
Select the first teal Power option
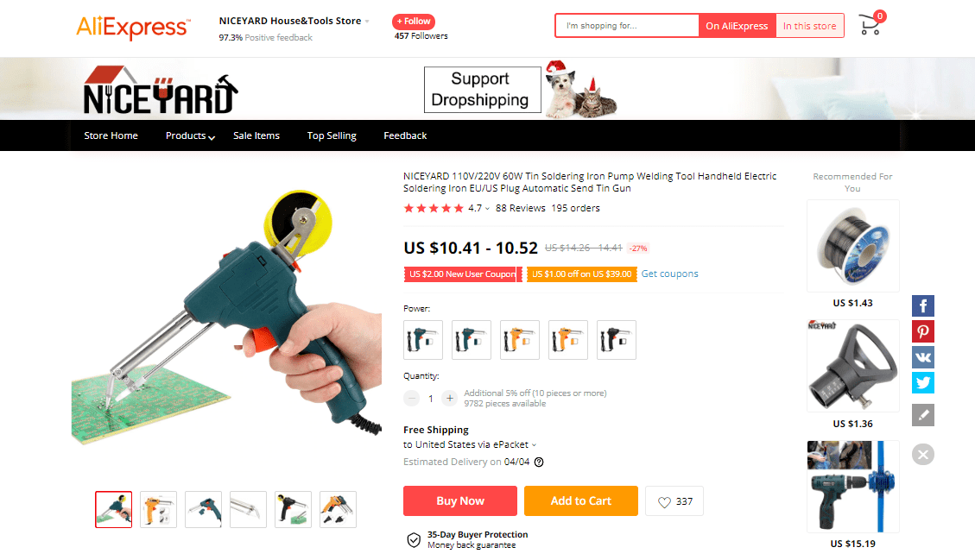(x=423, y=340)
